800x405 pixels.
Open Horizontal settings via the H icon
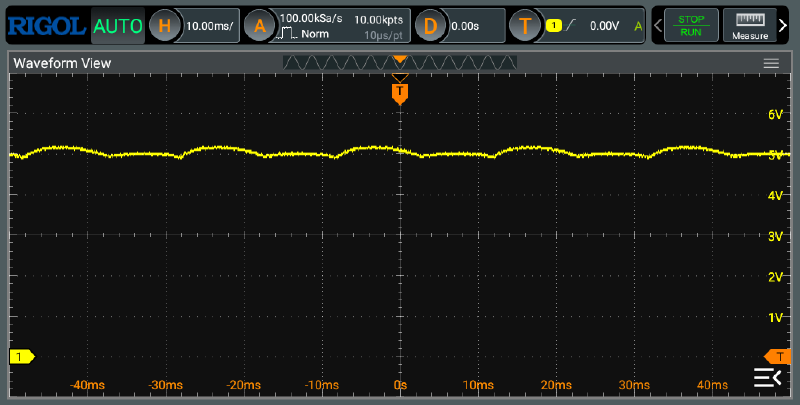click(164, 26)
